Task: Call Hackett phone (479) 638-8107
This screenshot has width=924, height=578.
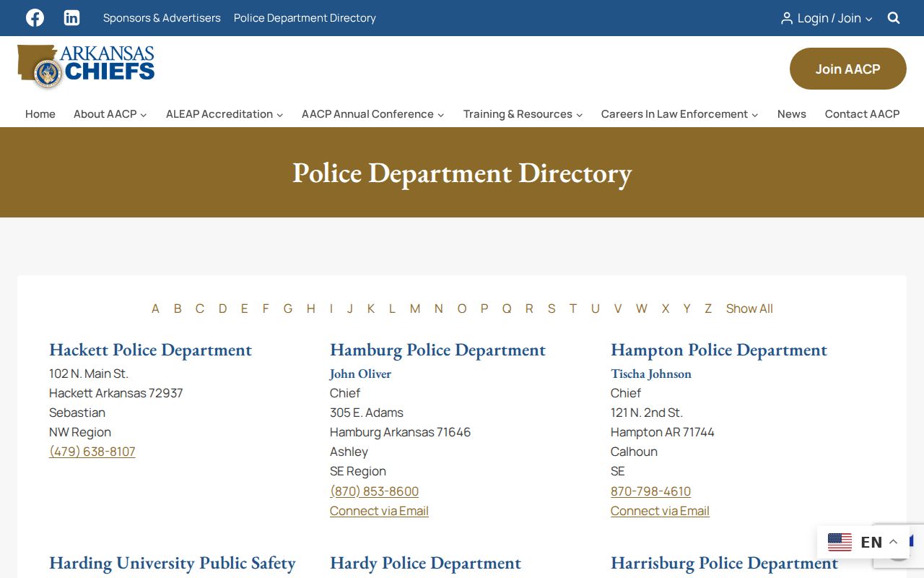Action: 92,452
